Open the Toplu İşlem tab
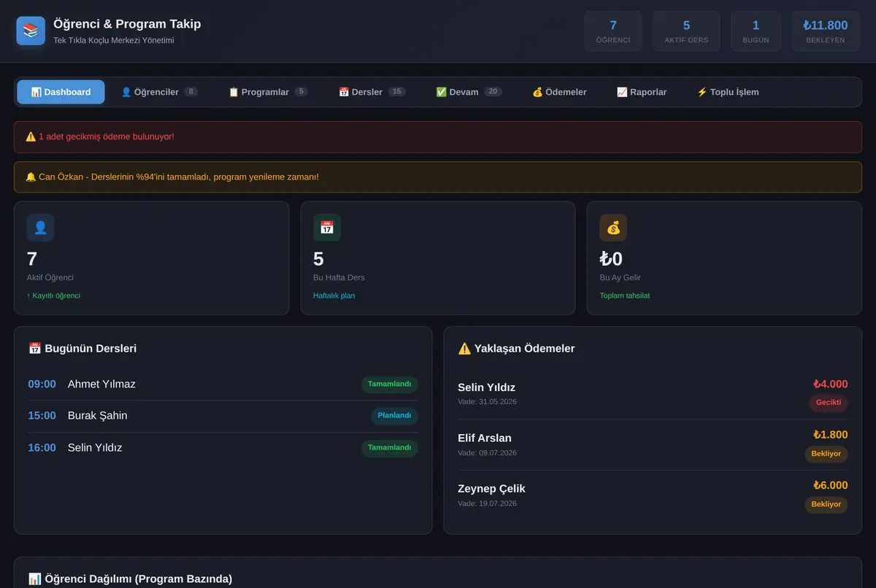Image resolution: width=876 pixels, height=588 pixels. coord(728,92)
